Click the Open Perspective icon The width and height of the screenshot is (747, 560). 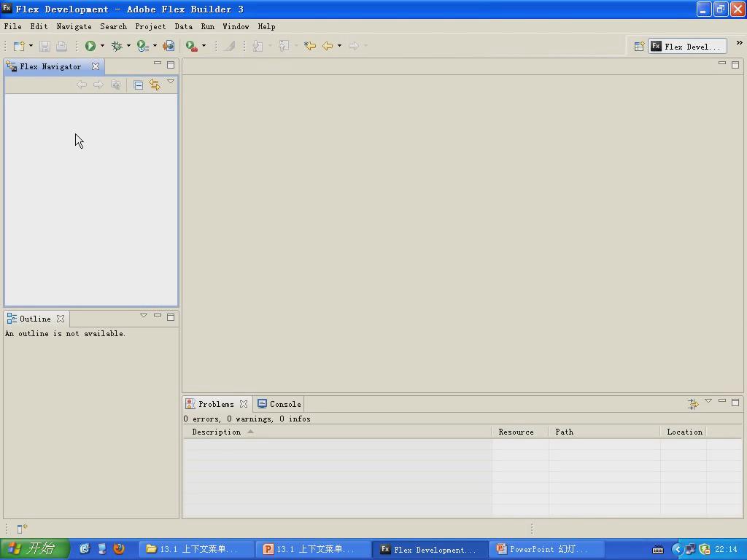pyautogui.click(x=639, y=46)
